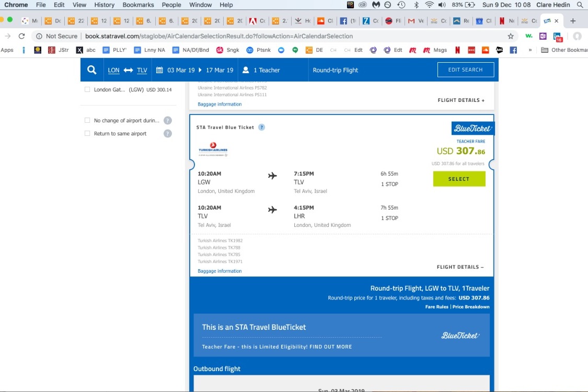Close the active STA Travel tab
Image resolution: width=588 pixels, height=392 pixels.
[557, 21]
